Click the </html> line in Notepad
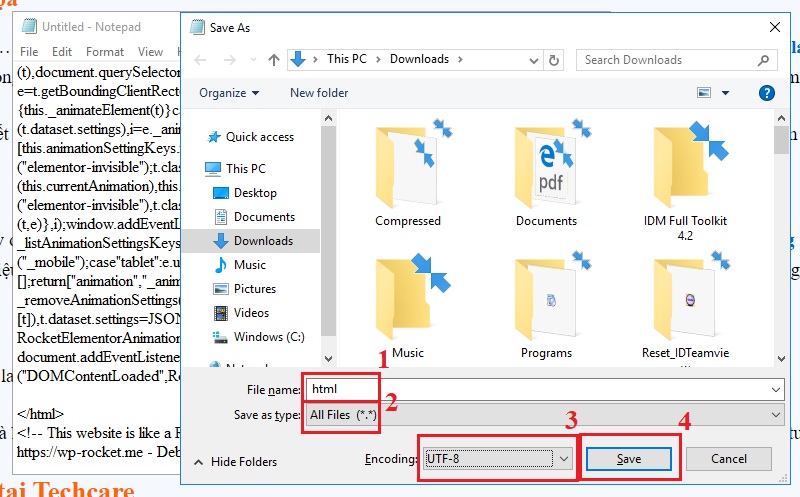The width and height of the screenshot is (800, 497). point(40,414)
